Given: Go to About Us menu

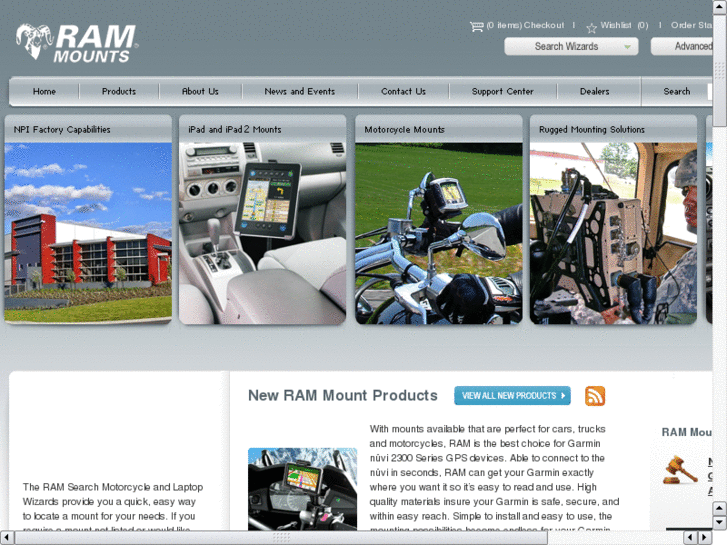Looking at the screenshot, I should [x=200, y=91].
